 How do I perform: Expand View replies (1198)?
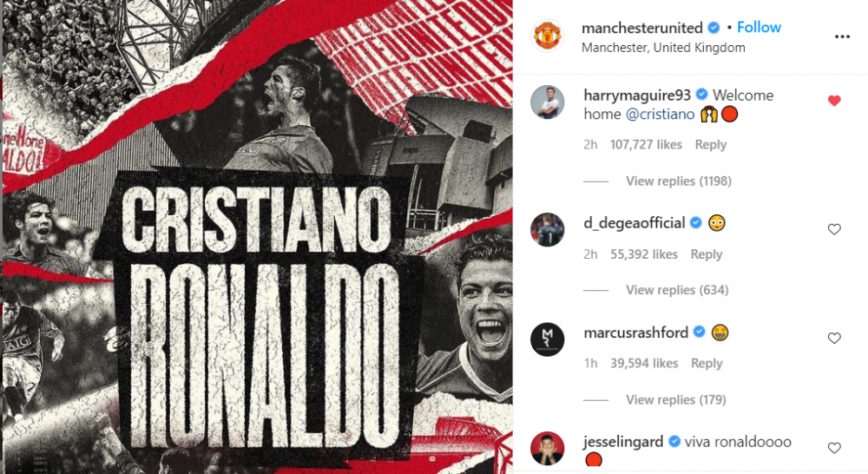679,181
